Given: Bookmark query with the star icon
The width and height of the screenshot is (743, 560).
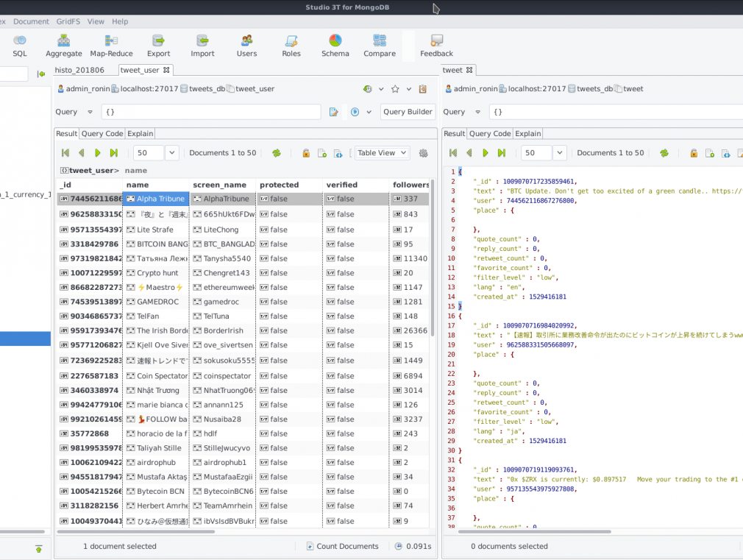Looking at the screenshot, I should click(395, 88).
